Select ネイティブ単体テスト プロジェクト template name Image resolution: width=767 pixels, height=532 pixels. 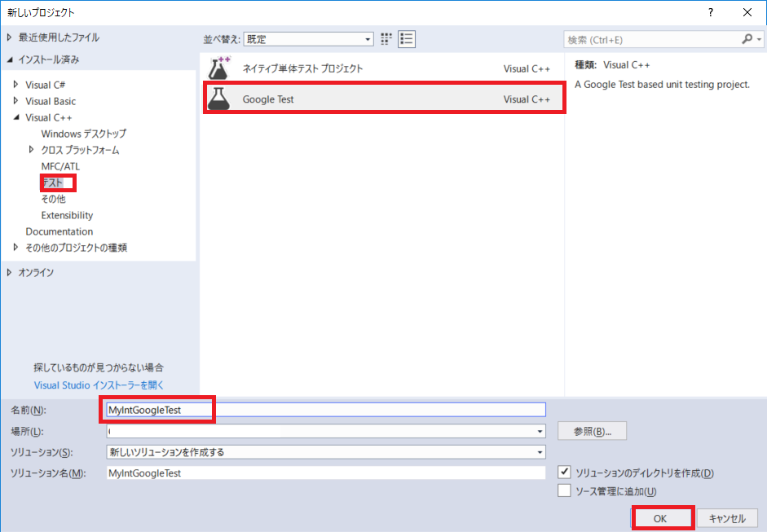tap(302, 68)
